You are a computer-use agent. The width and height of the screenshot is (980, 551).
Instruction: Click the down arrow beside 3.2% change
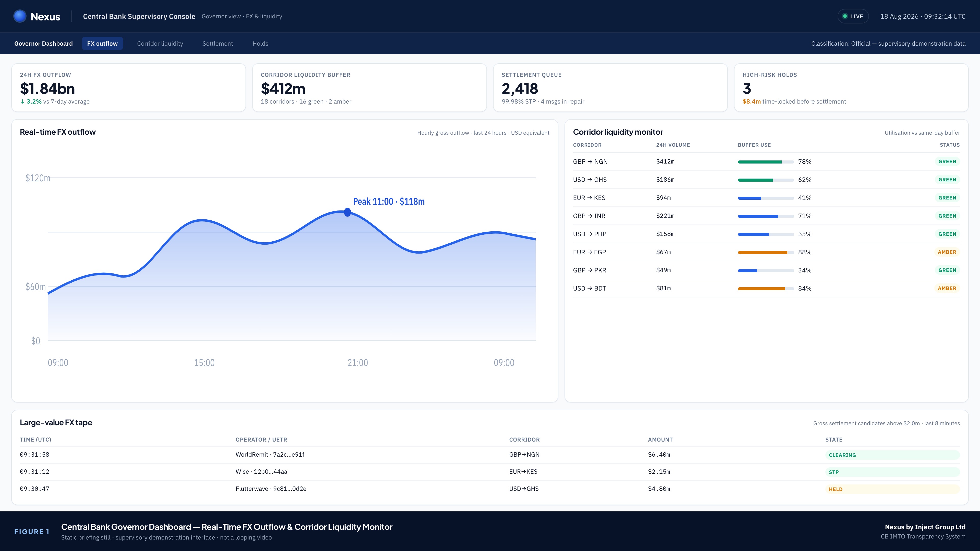coord(22,102)
